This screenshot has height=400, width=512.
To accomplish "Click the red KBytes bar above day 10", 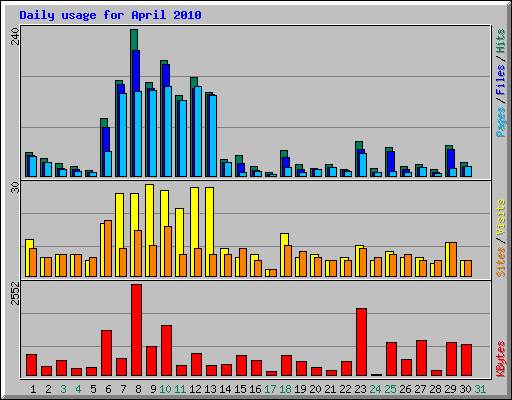I will point(166,351).
